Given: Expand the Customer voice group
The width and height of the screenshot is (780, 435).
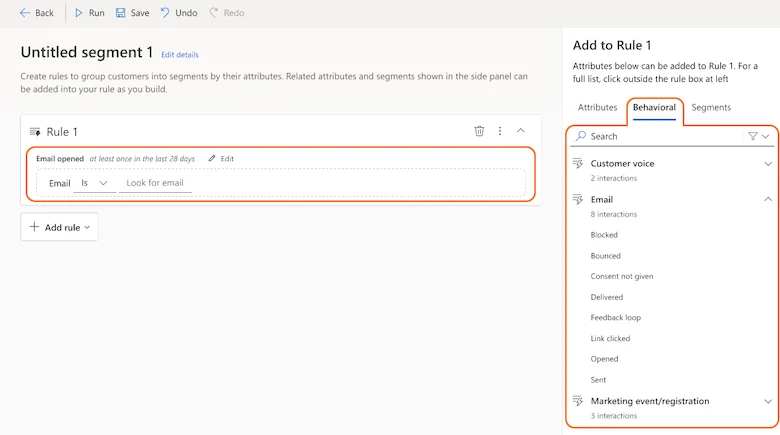Looking at the screenshot, I should 768,164.
